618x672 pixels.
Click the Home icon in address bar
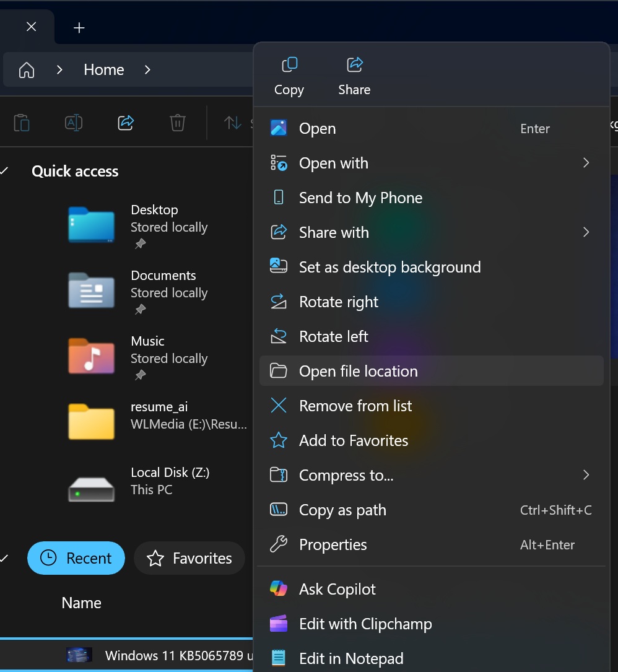click(x=27, y=70)
